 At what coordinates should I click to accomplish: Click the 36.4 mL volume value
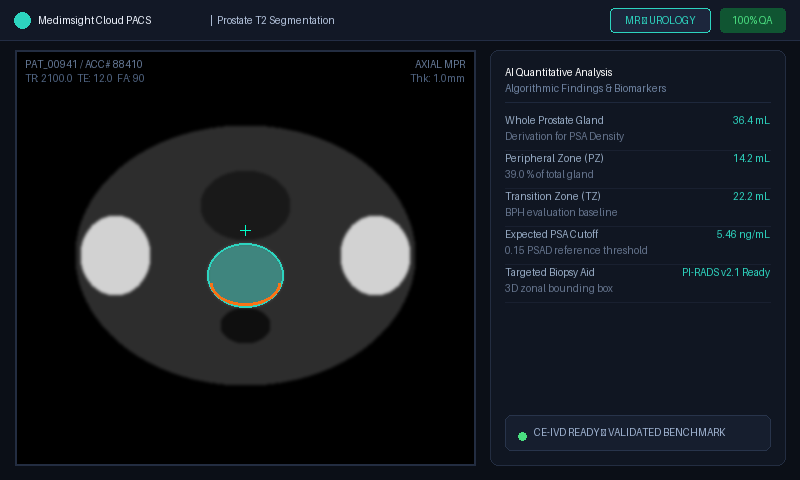(751, 120)
